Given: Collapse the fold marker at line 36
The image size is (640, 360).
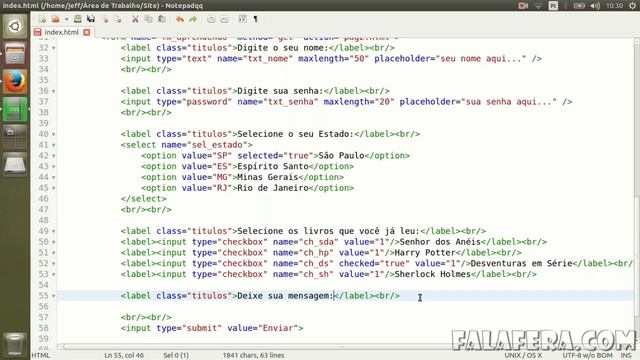Looking at the screenshot, I should pos(53,91).
